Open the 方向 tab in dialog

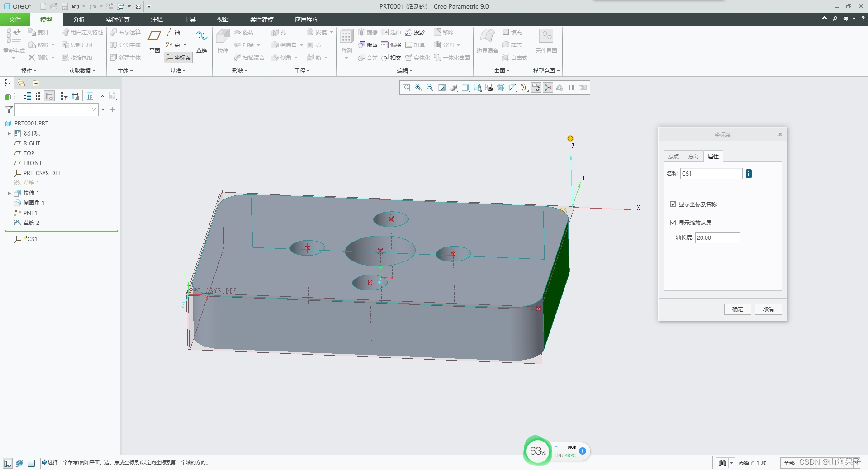click(x=693, y=156)
